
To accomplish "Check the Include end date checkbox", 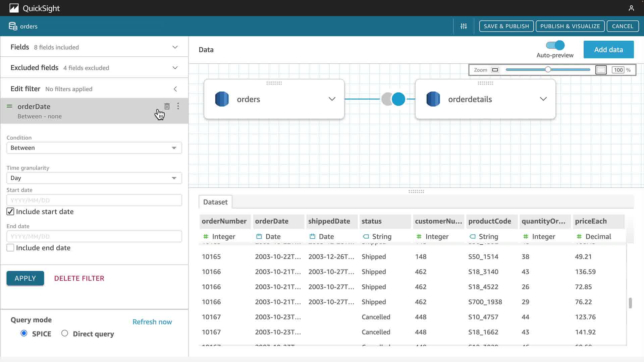I will (x=10, y=248).
